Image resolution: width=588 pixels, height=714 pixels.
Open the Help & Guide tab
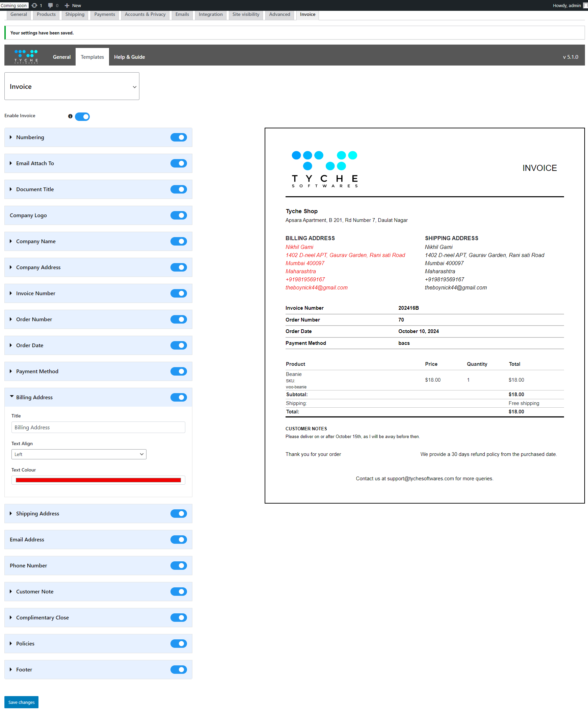coord(129,57)
